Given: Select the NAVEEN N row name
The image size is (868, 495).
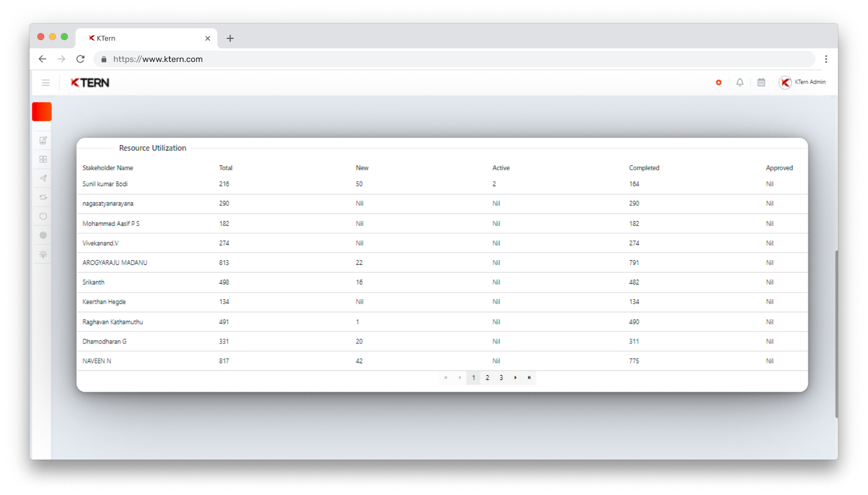Looking at the screenshot, I should [x=97, y=361].
